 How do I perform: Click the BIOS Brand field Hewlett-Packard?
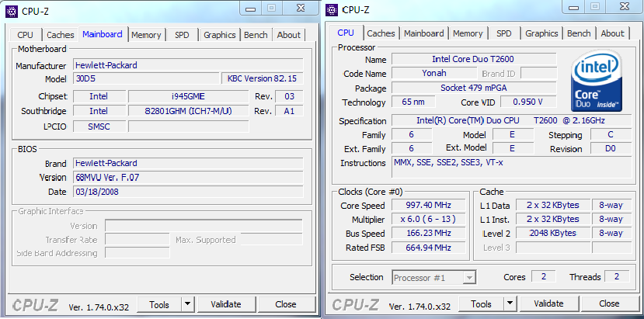(188, 163)
